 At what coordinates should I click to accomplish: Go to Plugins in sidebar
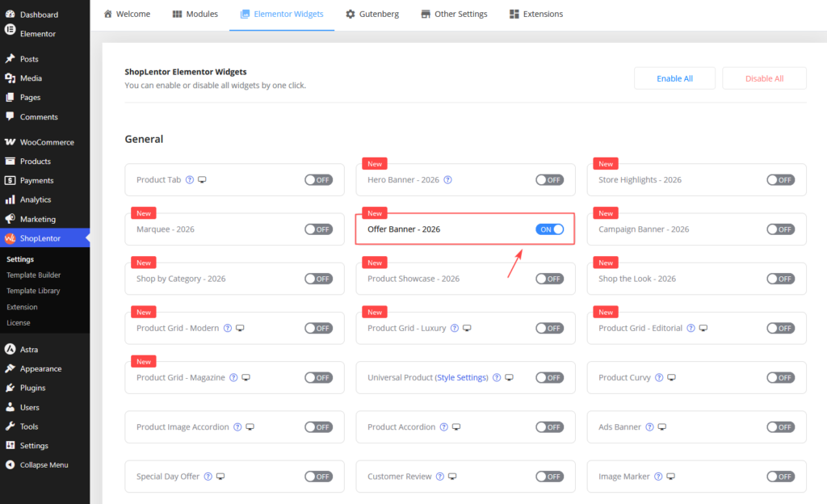coord(45,388)
